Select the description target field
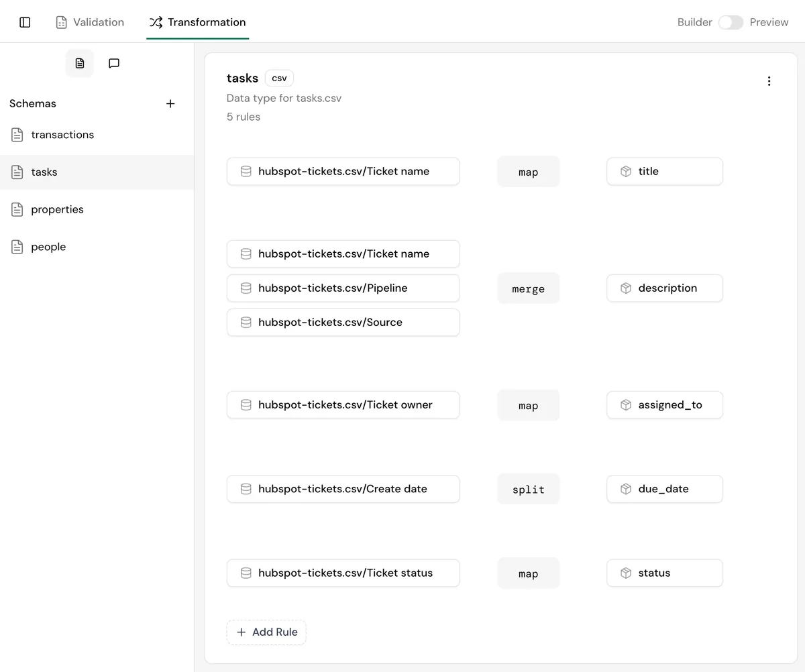This screenshot has height=672, width=805. 665,288
